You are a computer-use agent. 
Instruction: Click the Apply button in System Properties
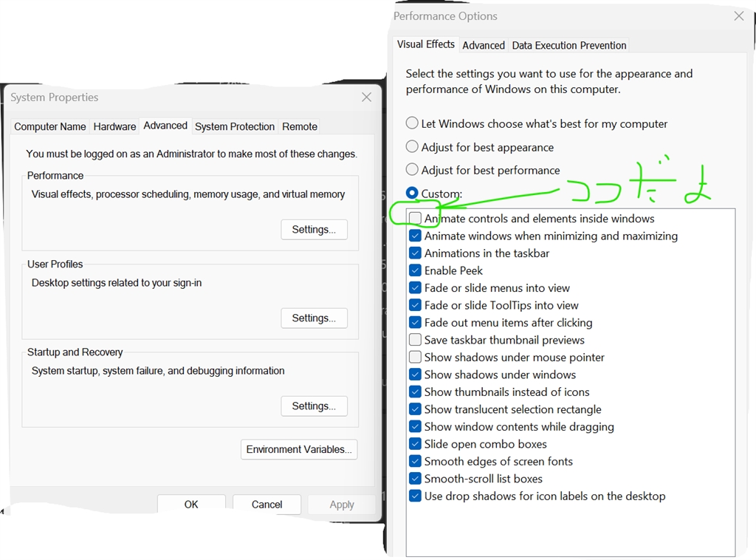(x=342, y=505)
